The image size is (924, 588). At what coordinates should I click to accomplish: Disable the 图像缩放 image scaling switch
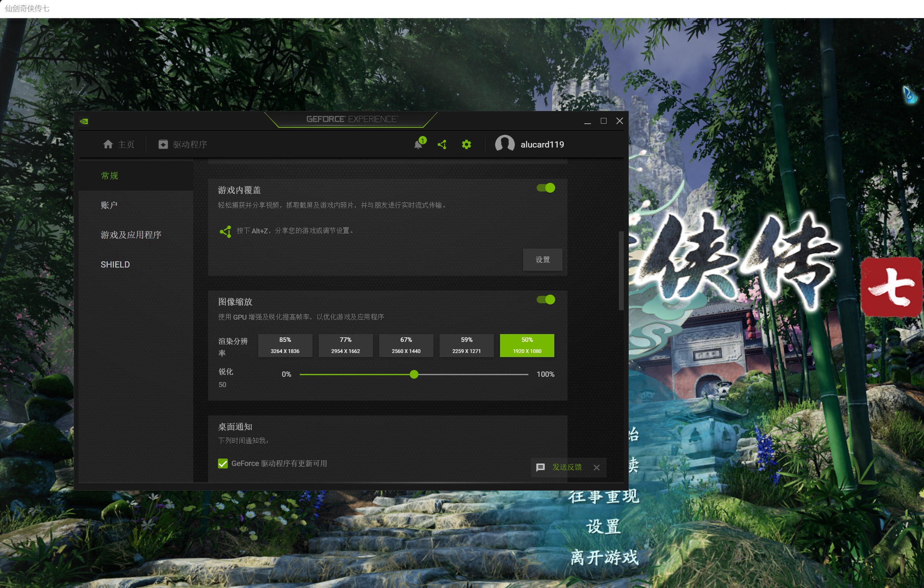(546, 300)
